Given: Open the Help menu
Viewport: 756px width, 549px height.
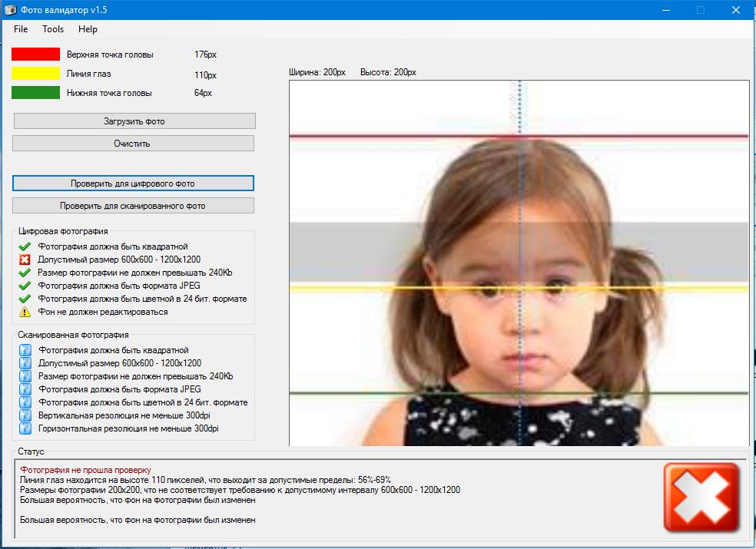Looking at the screenshot, I should pyautogui.click(x=88, y=29).
